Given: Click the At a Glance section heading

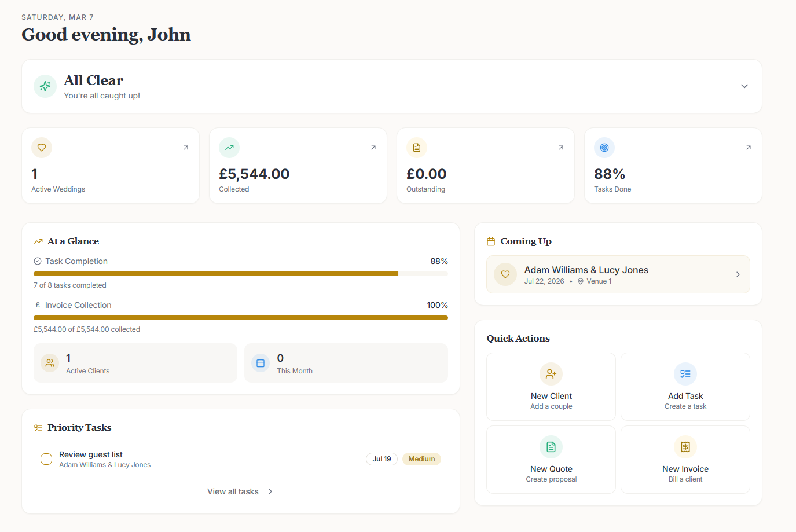Looking at the screenshot, I should [x=73, y=241].
